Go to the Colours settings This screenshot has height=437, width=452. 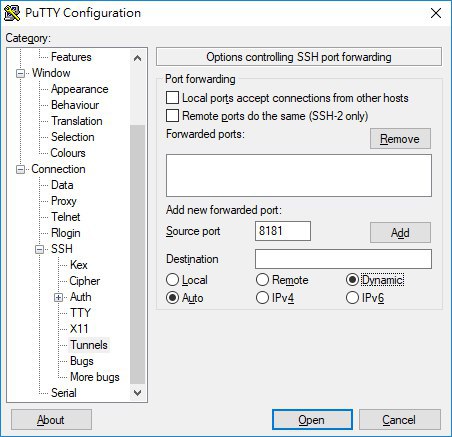tap(68, 153)
